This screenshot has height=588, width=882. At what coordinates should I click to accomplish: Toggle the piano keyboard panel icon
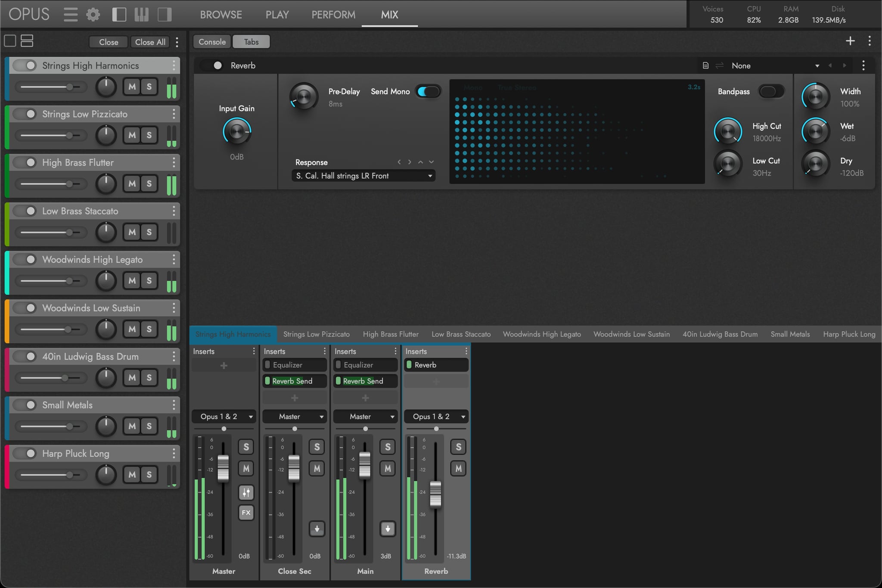[142, 15]
